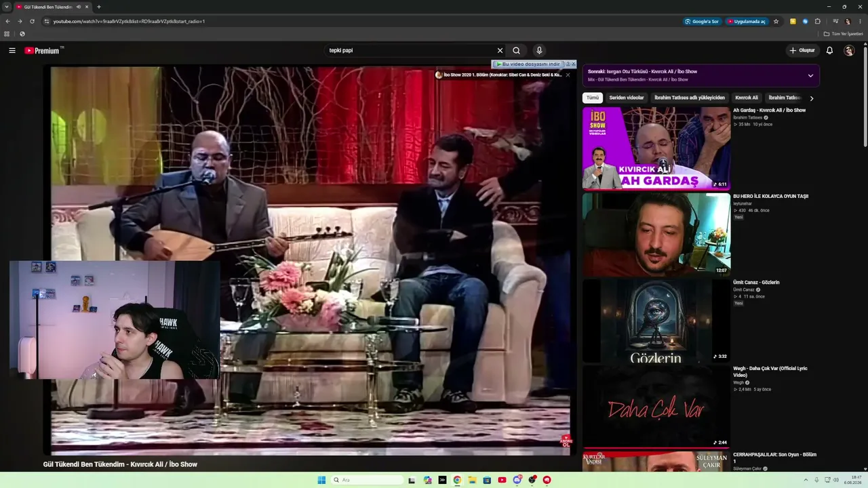The image size is (868, 488).
Task: Dismiss the İbo Show 2020 info card
Action: tap(568, 75)
